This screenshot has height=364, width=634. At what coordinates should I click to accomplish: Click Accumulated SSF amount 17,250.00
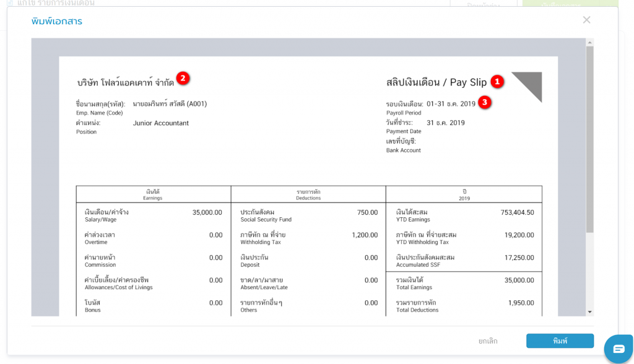pyautogui.click(x=519, y=258)
